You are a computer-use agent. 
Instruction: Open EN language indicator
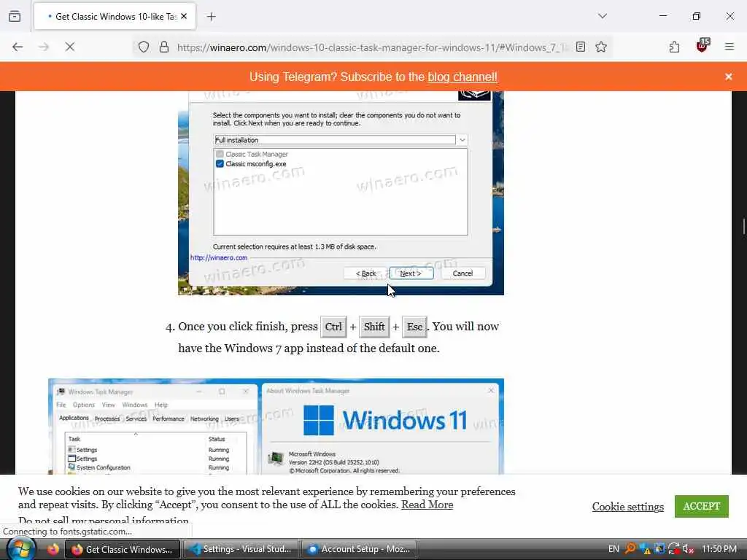coord(613,549)
